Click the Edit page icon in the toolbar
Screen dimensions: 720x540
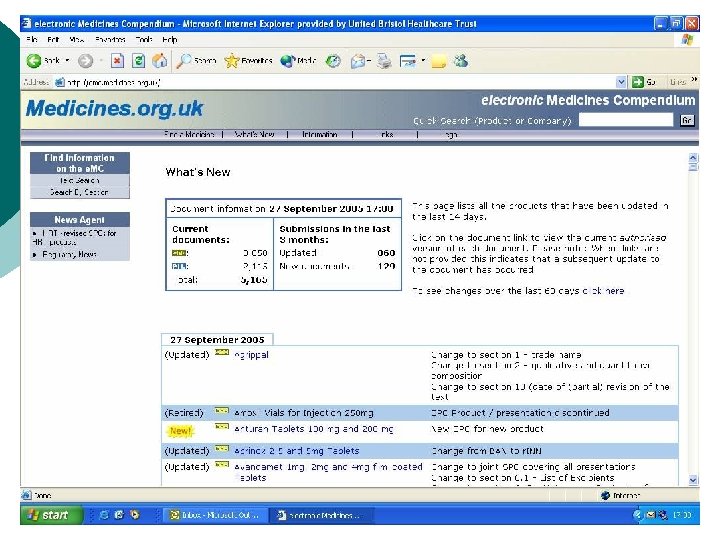pyautogui.click(x=407, y=61)
